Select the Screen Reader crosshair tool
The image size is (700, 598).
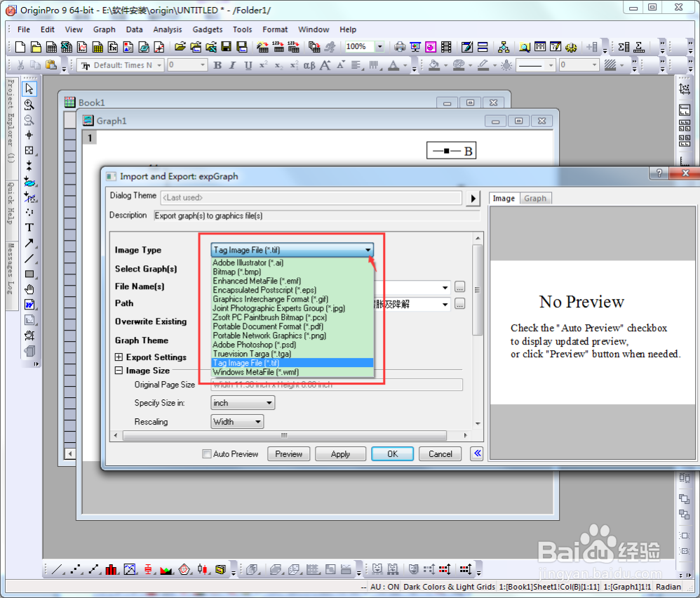29,135
